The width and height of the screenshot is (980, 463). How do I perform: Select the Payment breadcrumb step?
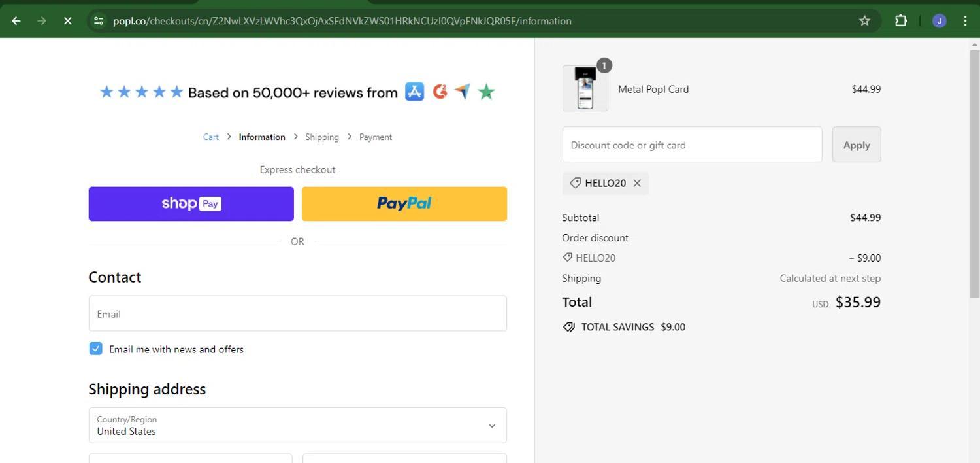[x=375, y=137]
